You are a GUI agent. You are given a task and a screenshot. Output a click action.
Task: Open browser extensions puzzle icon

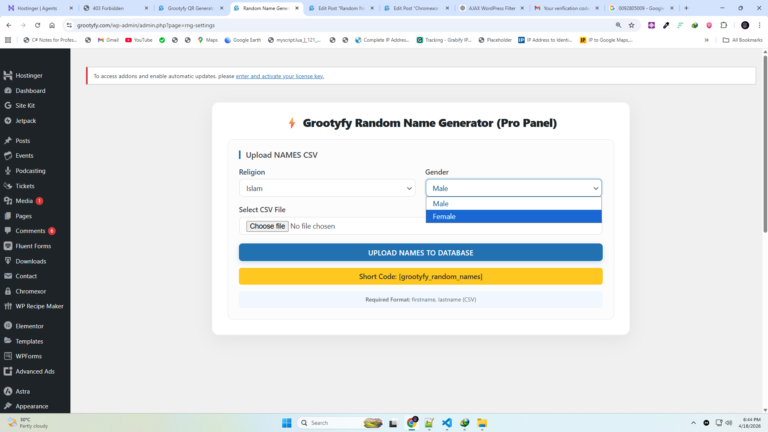coord(724,25)
